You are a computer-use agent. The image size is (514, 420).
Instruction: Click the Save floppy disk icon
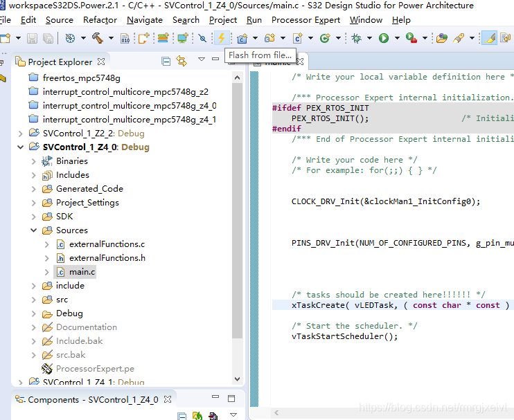(x=32, y=38)
